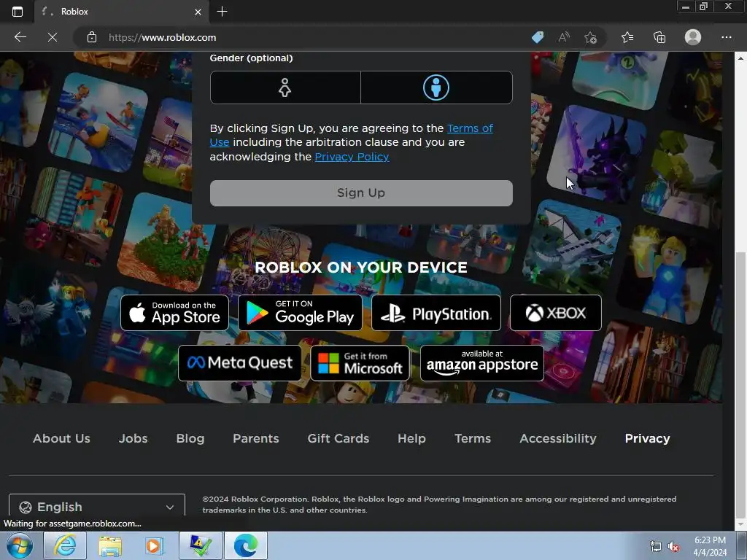Click the page vertical scrollbar thumb
This screenshot has width=747, height=560.
[x=741, y=384]
